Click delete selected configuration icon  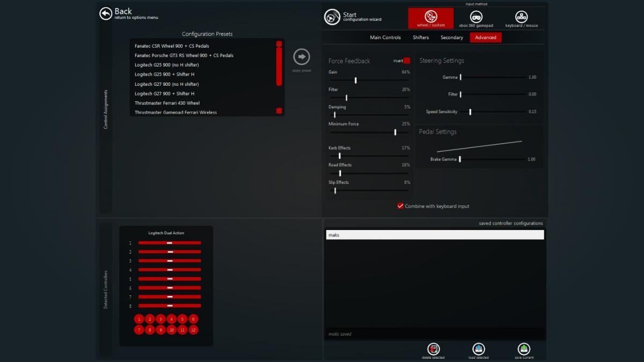pyautogui.click(x=434, y=349)
